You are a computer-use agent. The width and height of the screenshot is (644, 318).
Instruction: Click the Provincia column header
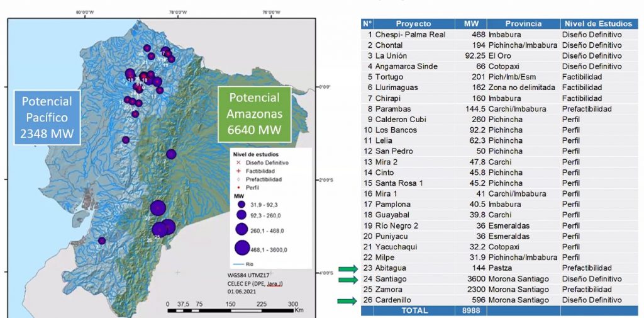pos(523,24)
